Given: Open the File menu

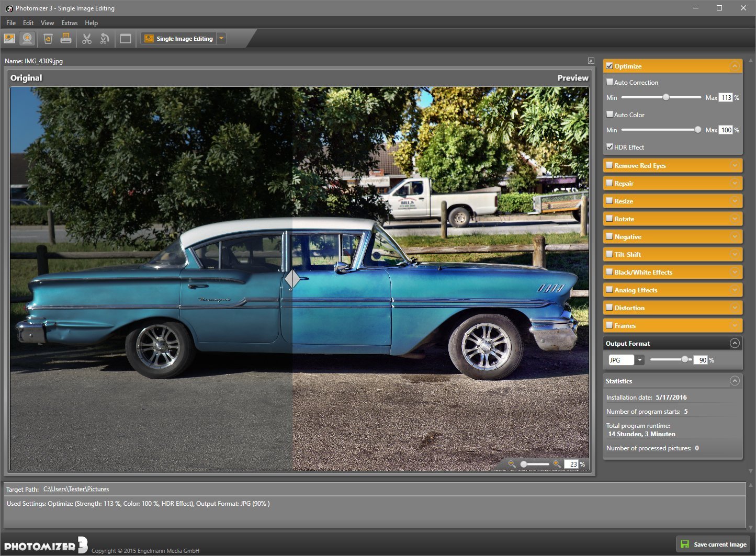Looking at the screenshot, I should coord(11,23).
